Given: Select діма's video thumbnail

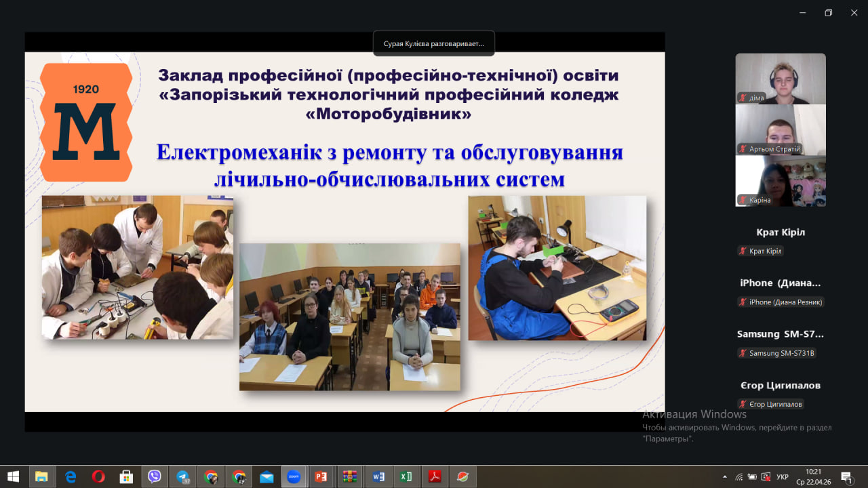Looking at the screenshot, I should coord(781,78).
